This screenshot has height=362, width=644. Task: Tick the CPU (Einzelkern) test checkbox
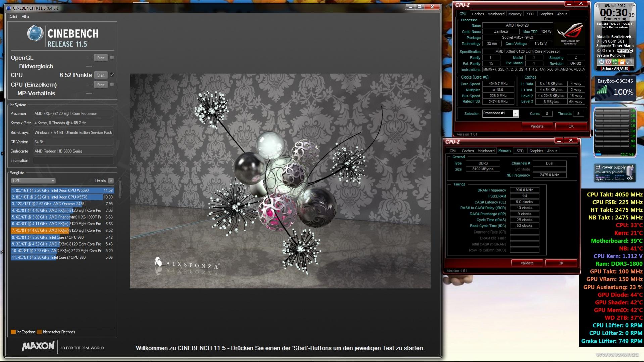coord(112,85)
